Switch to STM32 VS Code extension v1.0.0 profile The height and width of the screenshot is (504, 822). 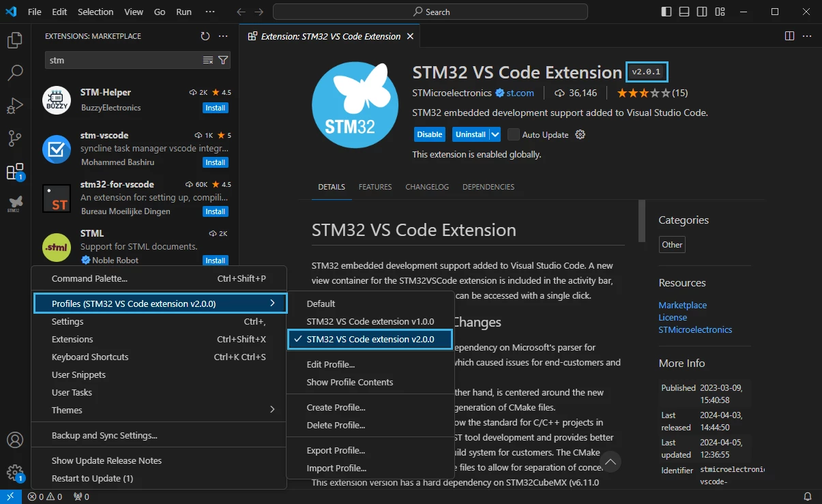tap(370, 321)
